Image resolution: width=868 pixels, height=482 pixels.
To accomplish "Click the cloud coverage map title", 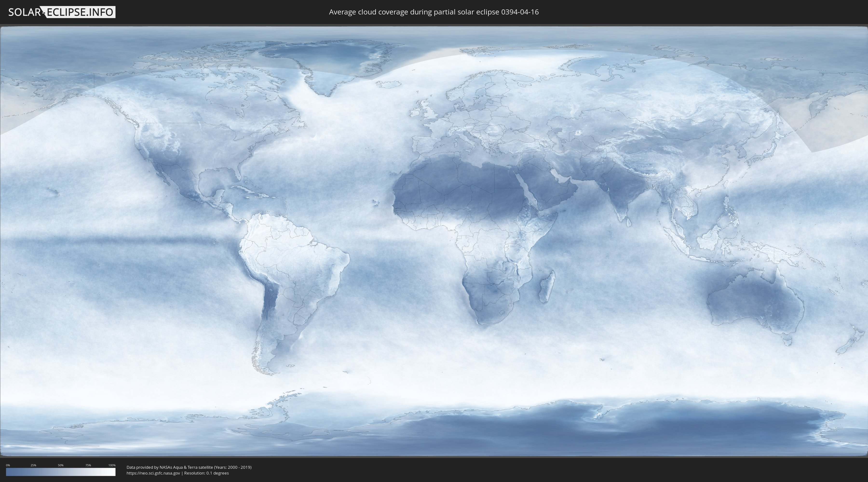I will tap(434, 12).
